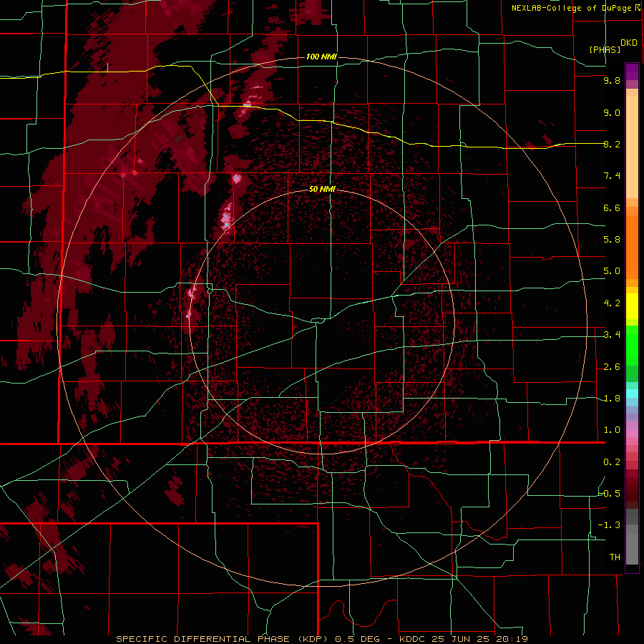The height and width of the screenshot is (644, 644).
Task: Click the yellow segment of the color scale
Action: pyautogui.click(x=632, y=306)
